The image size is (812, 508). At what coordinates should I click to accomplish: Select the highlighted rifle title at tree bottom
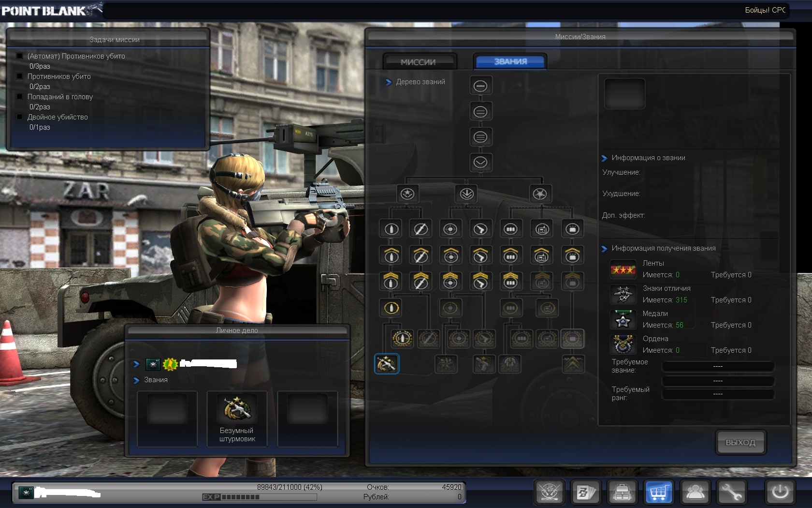click(x=387, y=364)
